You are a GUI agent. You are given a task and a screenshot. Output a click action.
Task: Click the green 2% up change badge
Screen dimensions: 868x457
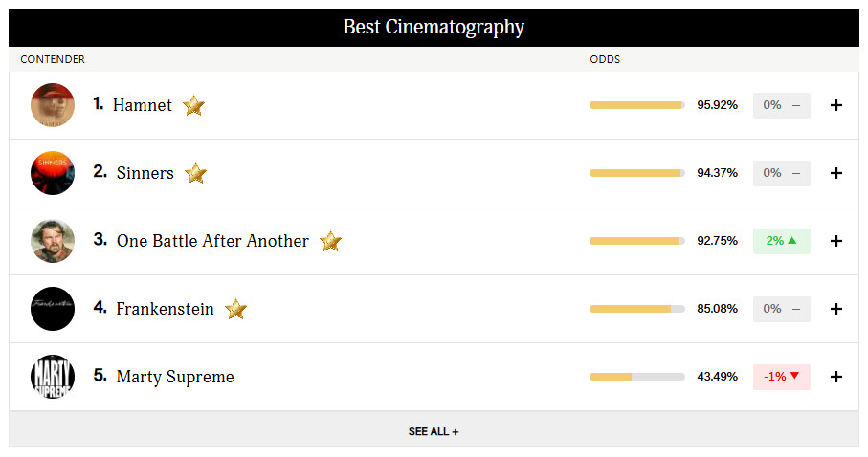tap(782, 241)
